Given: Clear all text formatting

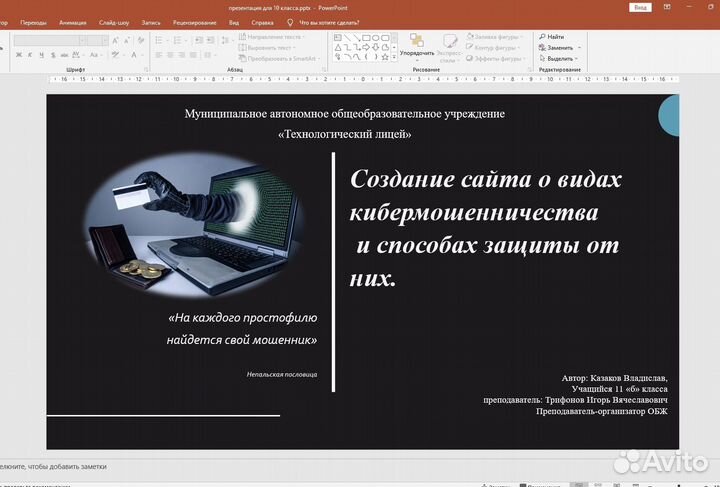Looking at the screenshot, I should tap(141, 40).
